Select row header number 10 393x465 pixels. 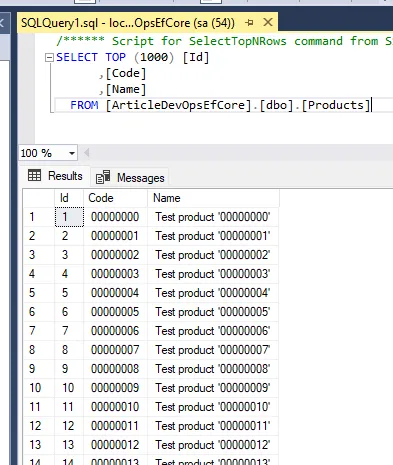tap(39, 388)
